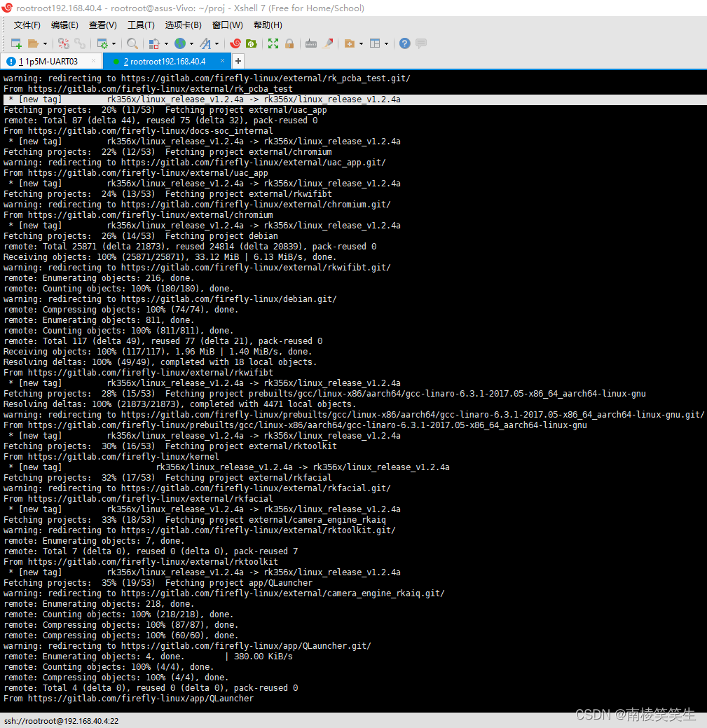Click 'Fetching project app/QLauncher' text
Image resolution: width=707 pixels, height=728 pixels.
tap(239, 583)
